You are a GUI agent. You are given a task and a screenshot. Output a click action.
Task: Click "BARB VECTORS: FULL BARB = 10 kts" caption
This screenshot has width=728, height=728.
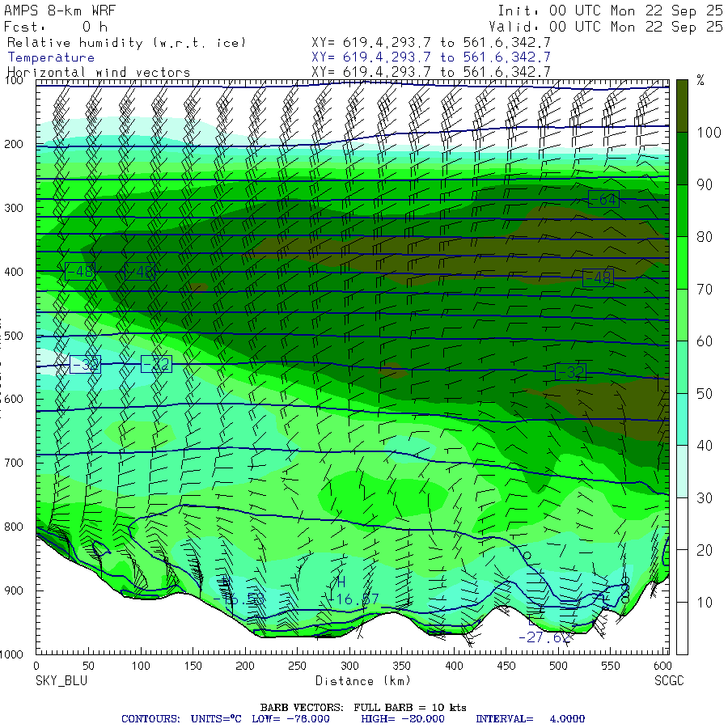coord(363,708)
